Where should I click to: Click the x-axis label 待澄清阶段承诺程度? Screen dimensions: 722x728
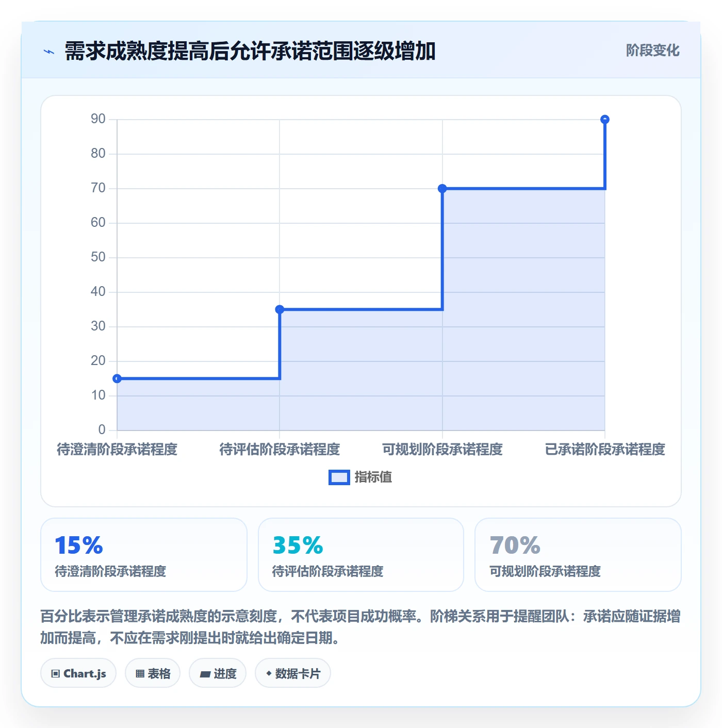[x=117, y=450]
